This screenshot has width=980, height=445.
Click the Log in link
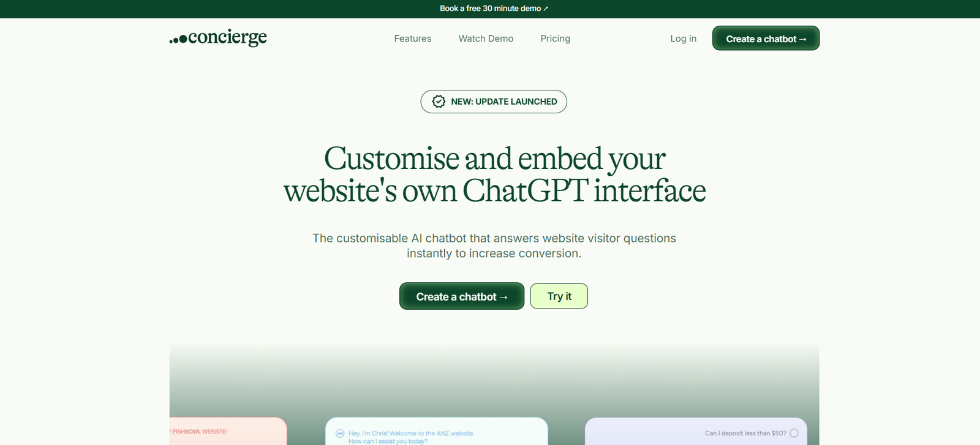point(683,39)
